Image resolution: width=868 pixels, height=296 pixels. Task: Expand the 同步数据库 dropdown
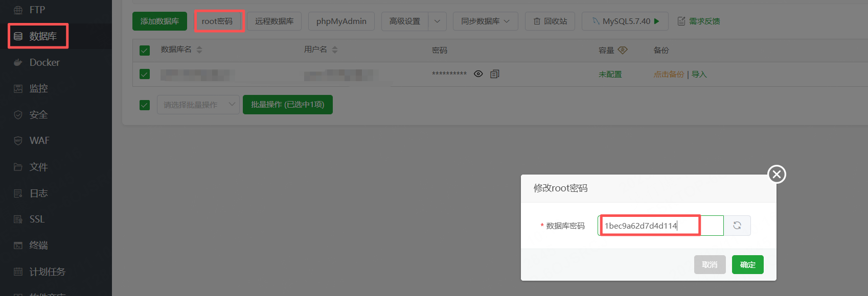(486, 21)
